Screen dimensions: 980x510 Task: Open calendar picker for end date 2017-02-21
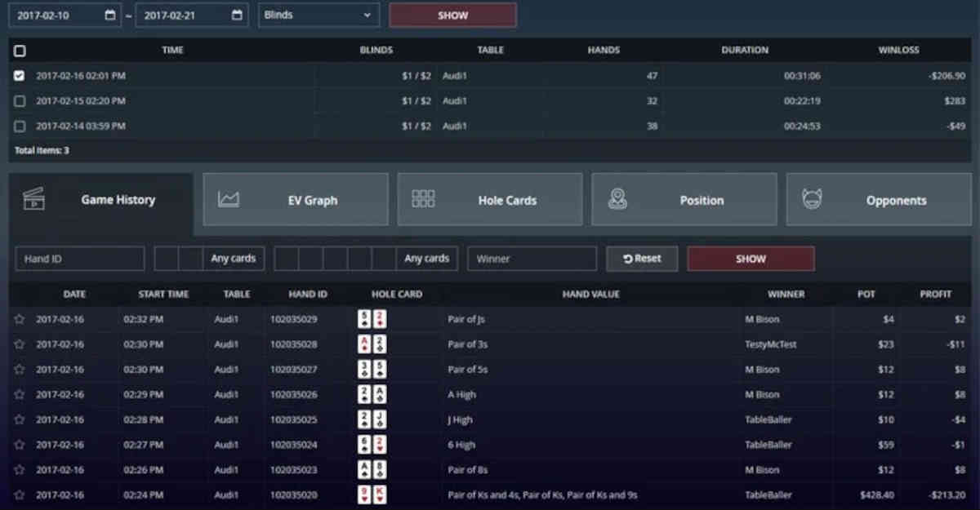pos(237,15)
